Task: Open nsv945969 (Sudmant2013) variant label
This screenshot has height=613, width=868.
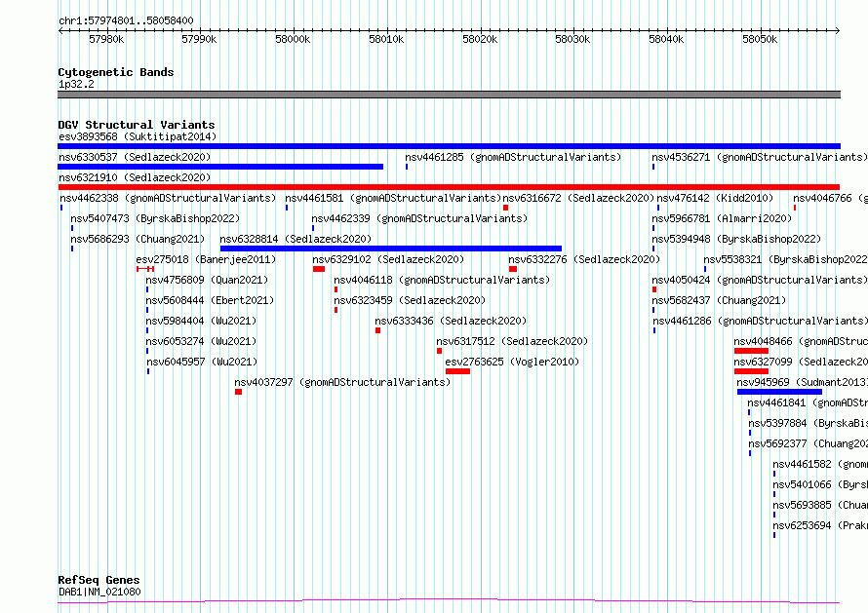Action: click(802, 382)
